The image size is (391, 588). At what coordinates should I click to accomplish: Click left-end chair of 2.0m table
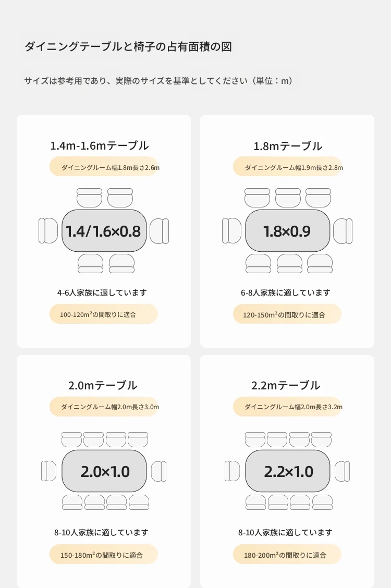[48, 471]
